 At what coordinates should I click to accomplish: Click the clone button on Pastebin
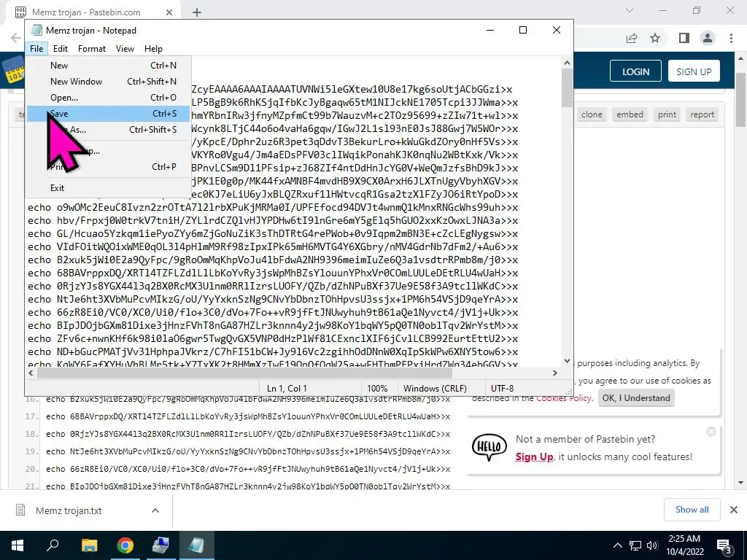(592, 114)
